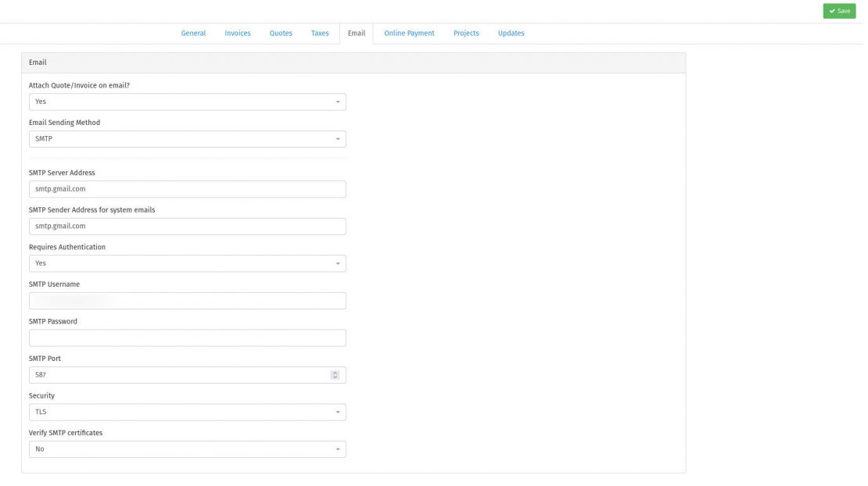This screenshot has height=486, width=868.
Task: Save the email settings
Action: point(839,11)
